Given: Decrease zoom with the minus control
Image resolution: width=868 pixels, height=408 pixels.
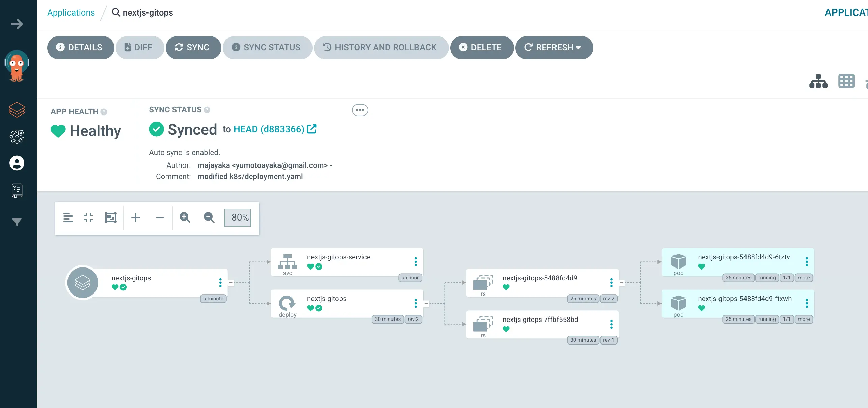Looking at the screenshot, I should point(160,218).
